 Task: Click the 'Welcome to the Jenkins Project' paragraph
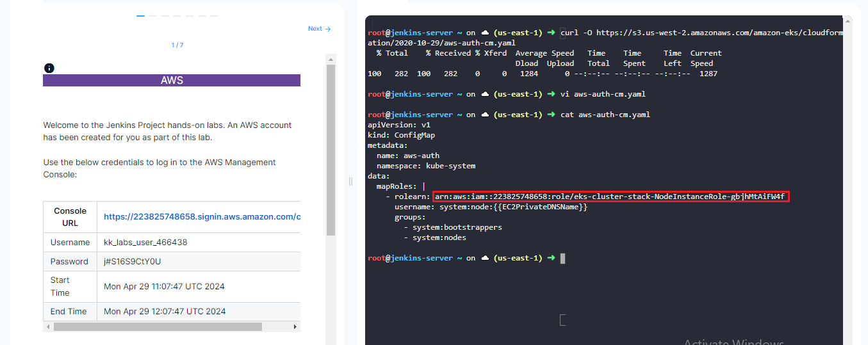point(167,131)
